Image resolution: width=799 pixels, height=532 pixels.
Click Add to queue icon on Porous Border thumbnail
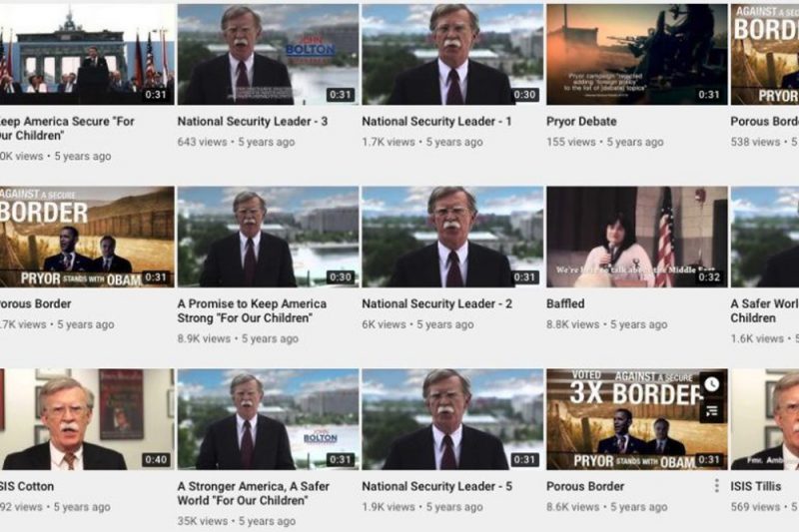(711, 410)
